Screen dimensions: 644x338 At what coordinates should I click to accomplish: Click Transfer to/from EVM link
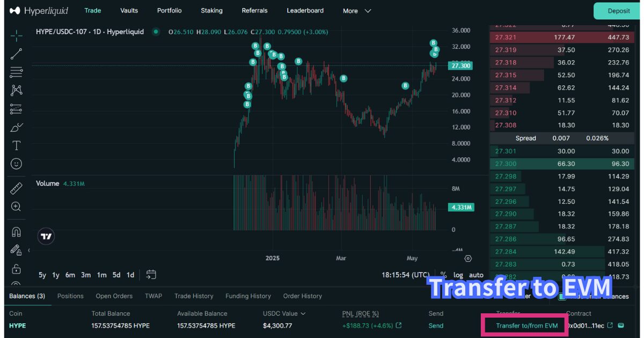(x=527, y=326)
